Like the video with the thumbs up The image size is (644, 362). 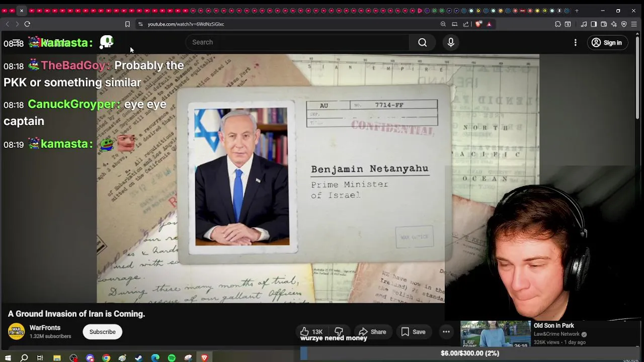[311, 332]
